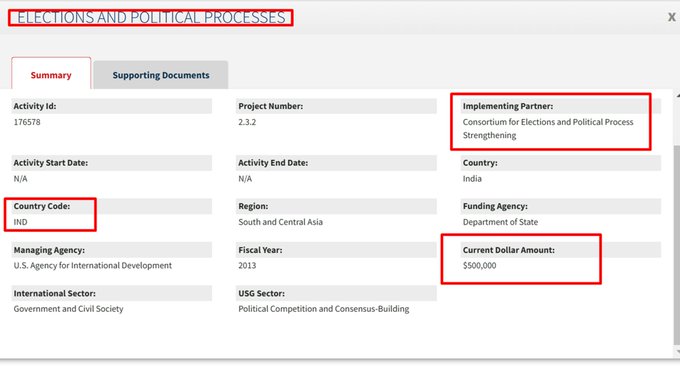680x366 pixels.
Task: Click the Managing Agency label
Action: tap(49, 250)
